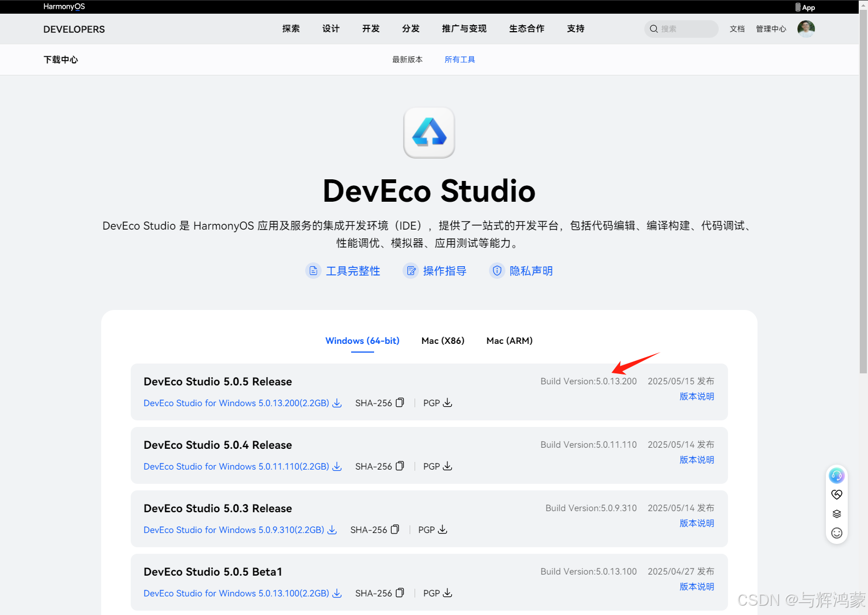Open 版本说明 for 5.0.5 Beta1
This screenshot has height=615, width=868.
697,587
